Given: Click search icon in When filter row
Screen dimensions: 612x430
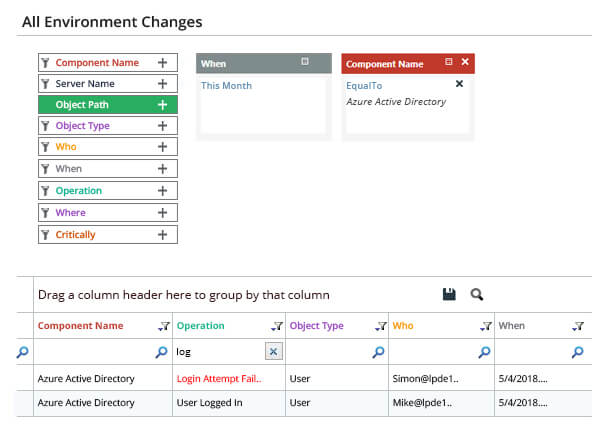Looking at the screenshot, I should coord(578,352).
